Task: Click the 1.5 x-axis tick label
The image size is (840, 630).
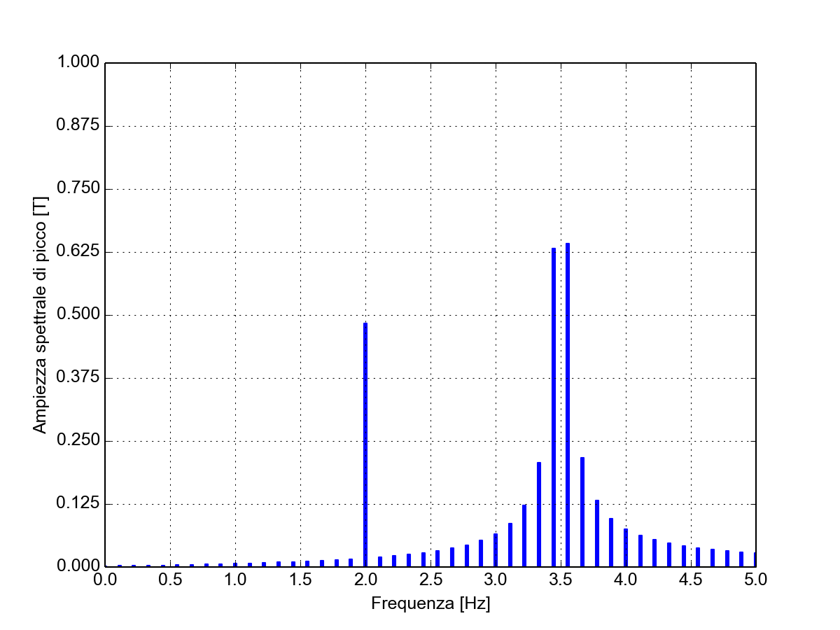Action: [300, 580]
